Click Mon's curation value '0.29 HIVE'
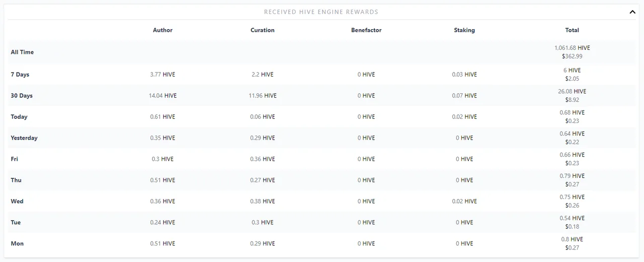This screenshot has height=262, width=644. 263,244
